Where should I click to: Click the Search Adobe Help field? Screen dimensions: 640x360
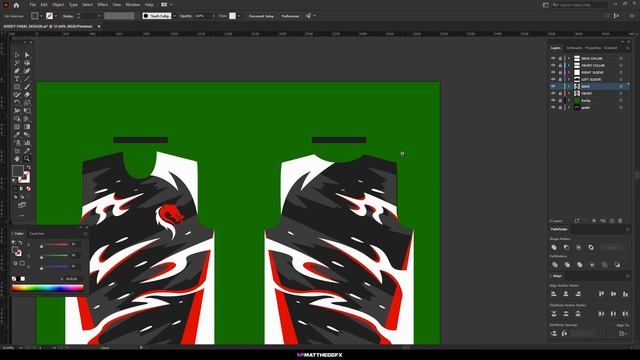tap(580, 5)
